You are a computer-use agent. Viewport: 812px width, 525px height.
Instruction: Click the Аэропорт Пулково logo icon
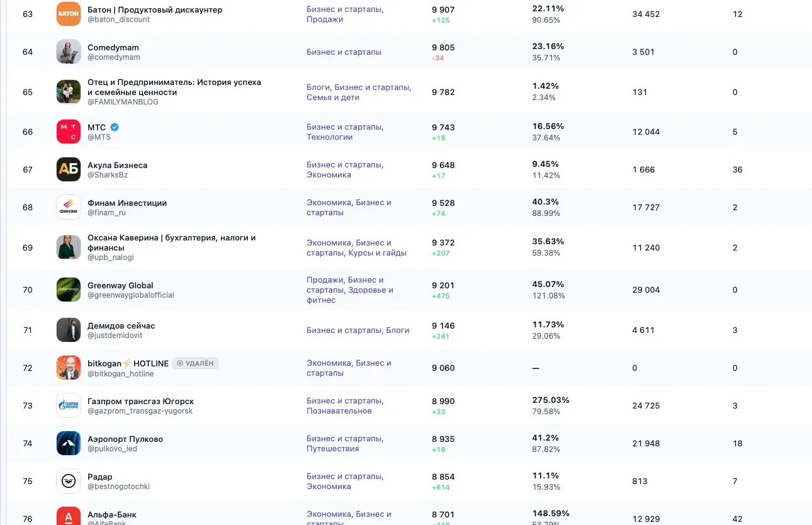[69, 443]
